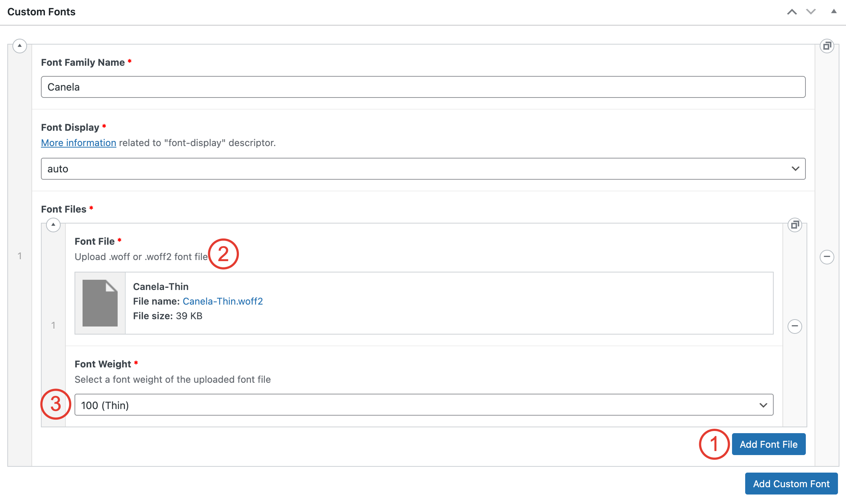This screenshot has height=504, width=846.
Task: Open the More information link
Action: (79, 143)
